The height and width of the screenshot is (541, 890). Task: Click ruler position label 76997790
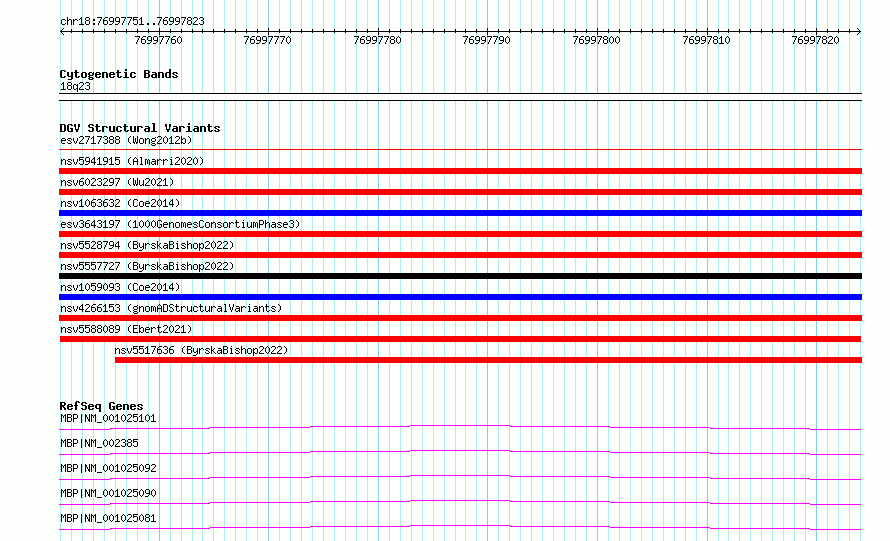(x=486, y=40)
